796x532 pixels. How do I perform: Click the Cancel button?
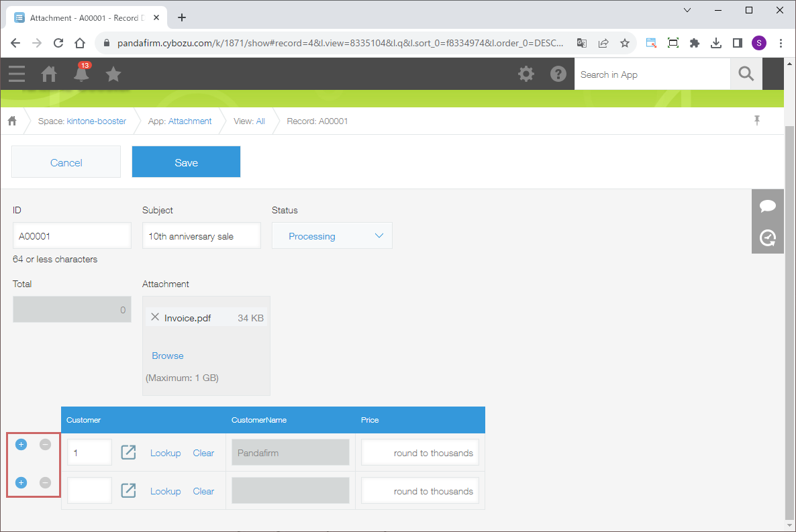(66, 162)
